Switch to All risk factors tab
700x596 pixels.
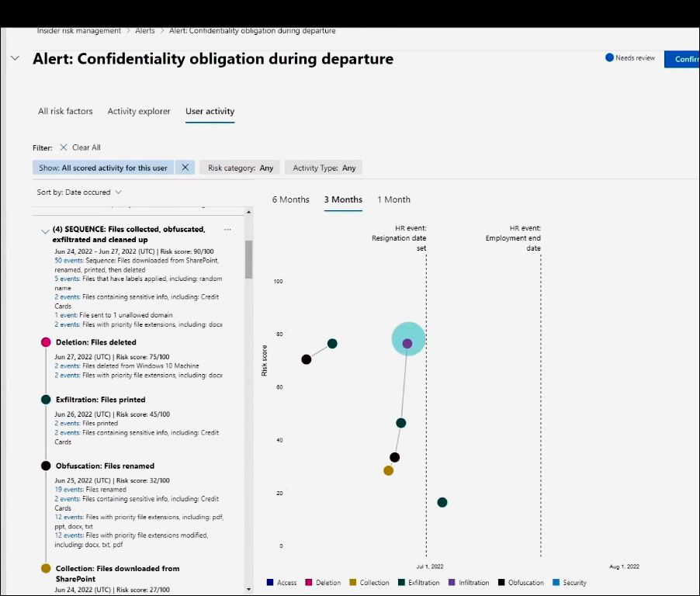coord(65,111)
